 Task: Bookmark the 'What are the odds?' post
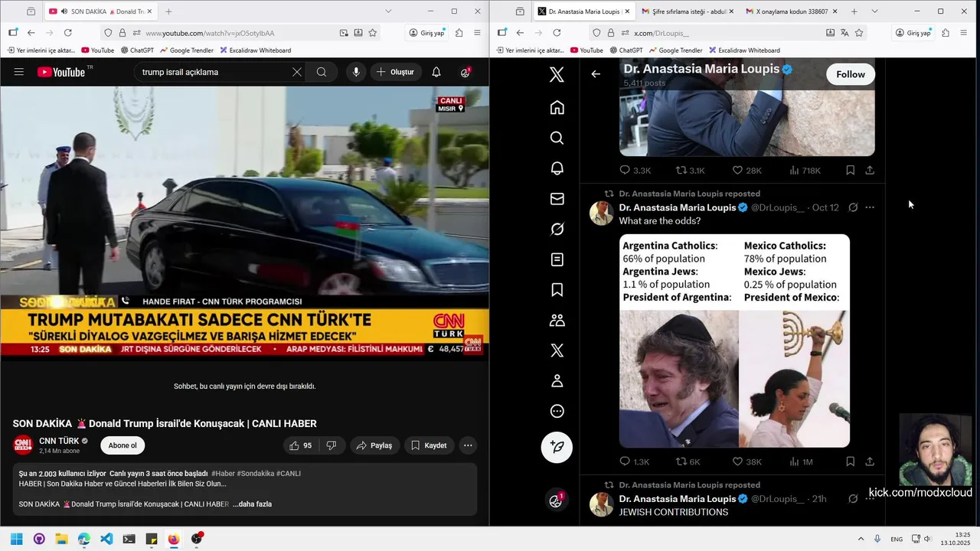(x=850, y=461)
